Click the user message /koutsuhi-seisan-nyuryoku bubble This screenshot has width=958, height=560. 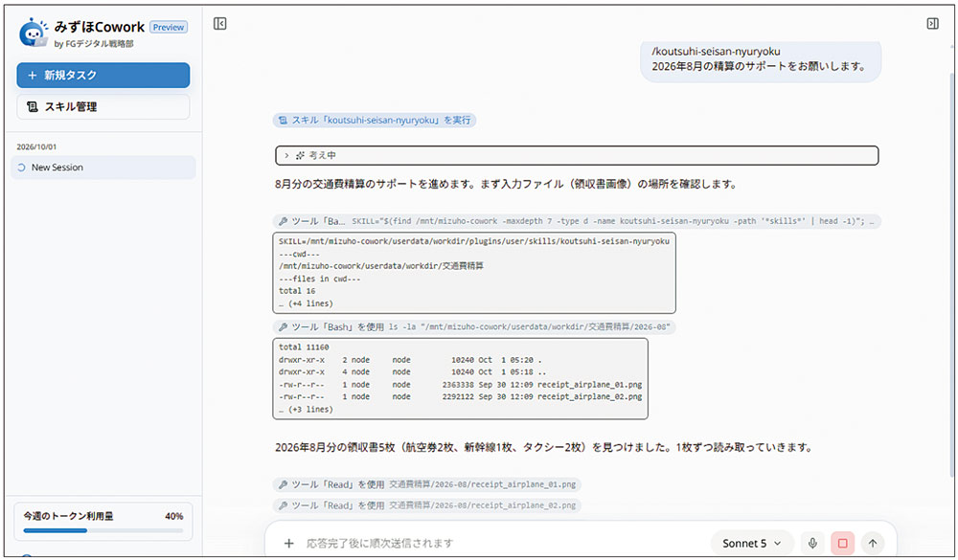coord(761,59)
